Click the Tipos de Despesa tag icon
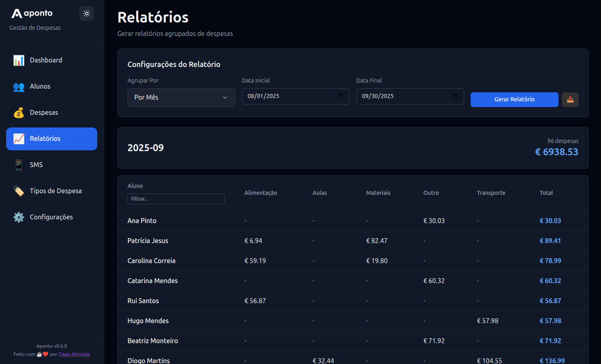The height and width of the screenshot is (364, 601). pos(19,191)
